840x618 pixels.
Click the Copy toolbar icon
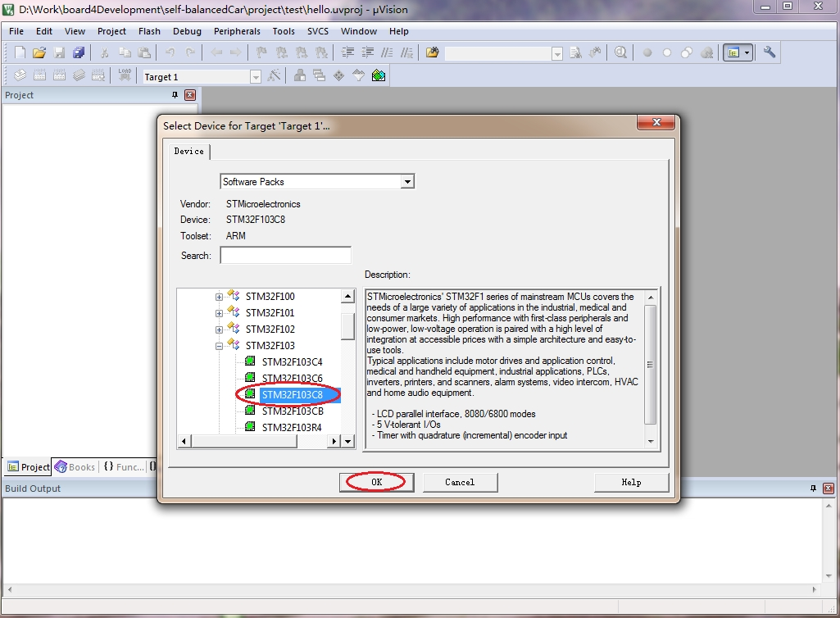(125, 52)
